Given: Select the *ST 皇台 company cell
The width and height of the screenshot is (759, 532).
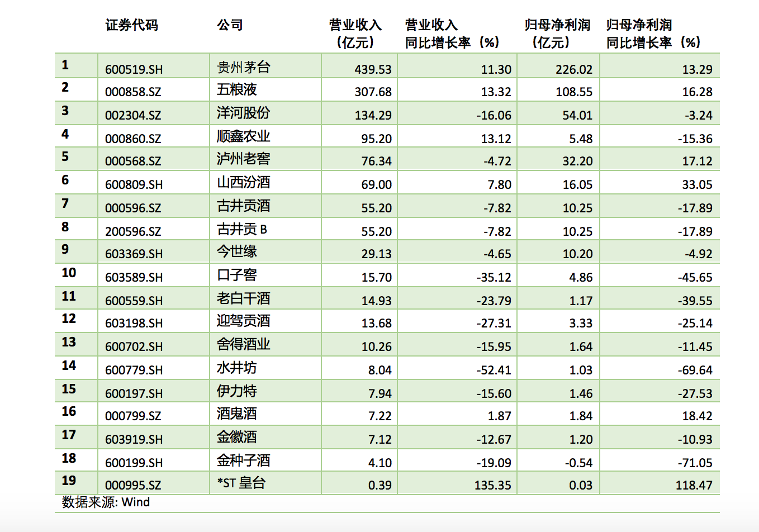Looking at the screenshot, I should tap(240, 484).
